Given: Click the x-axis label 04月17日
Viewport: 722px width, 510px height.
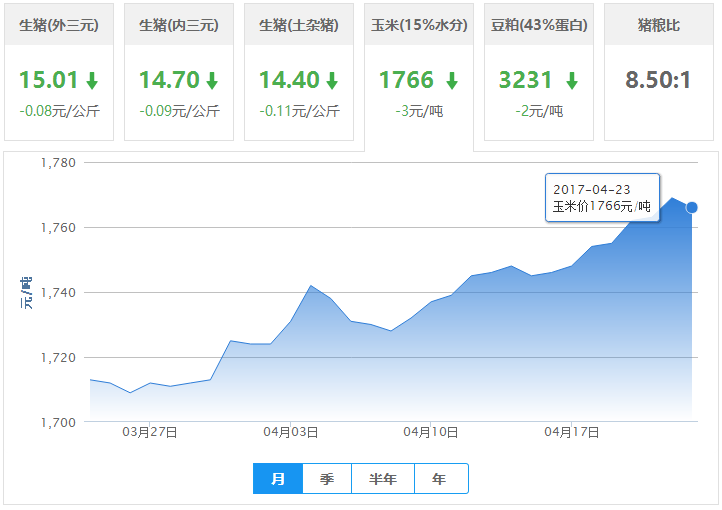Looking at the screenshot, I should click(x=571, y=432).
